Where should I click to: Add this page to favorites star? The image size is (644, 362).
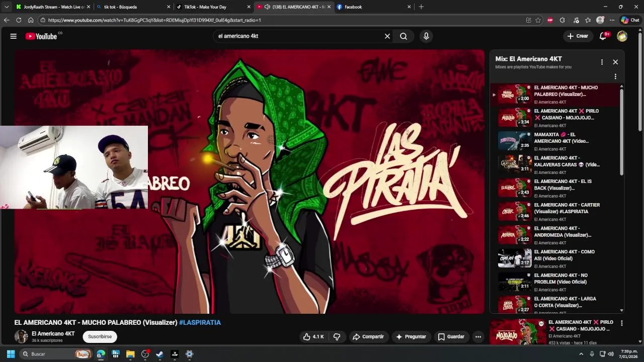click(x=538, y=20)
